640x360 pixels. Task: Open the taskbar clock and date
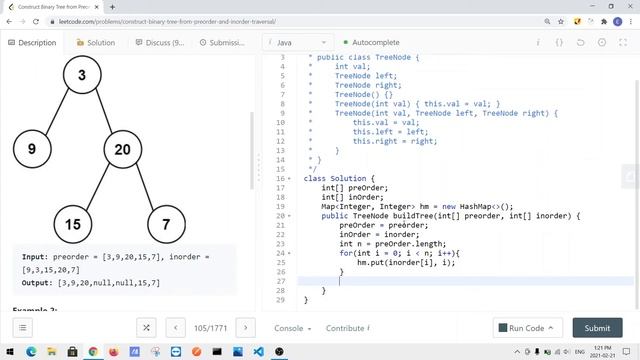pos(602,351)
